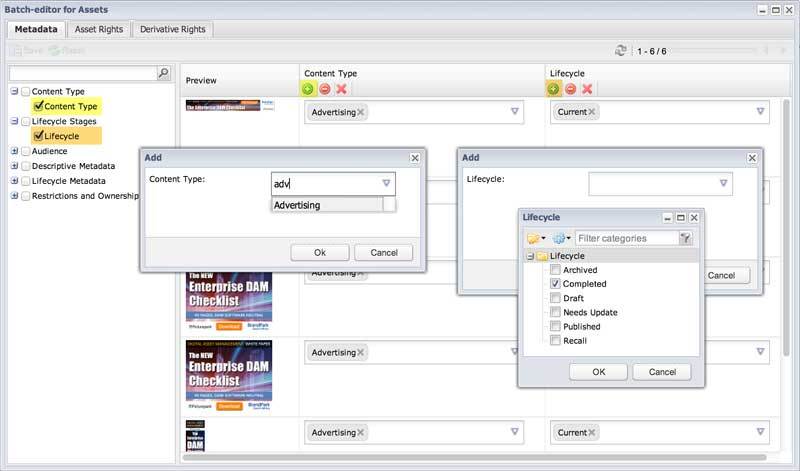
Task: Check the Draft checkbox
Action: click(x=555, y=298)
